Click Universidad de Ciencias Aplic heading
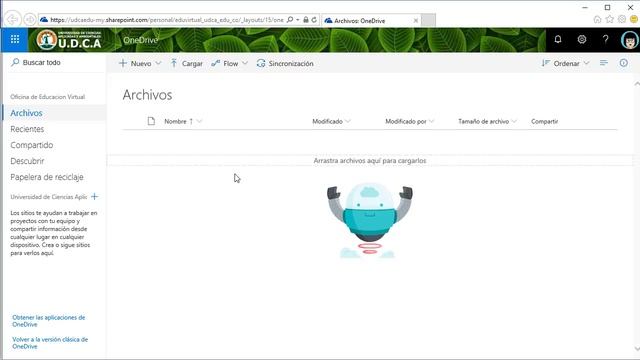The height and width of the screenshot is (360, 640). (x=49, y=197)
